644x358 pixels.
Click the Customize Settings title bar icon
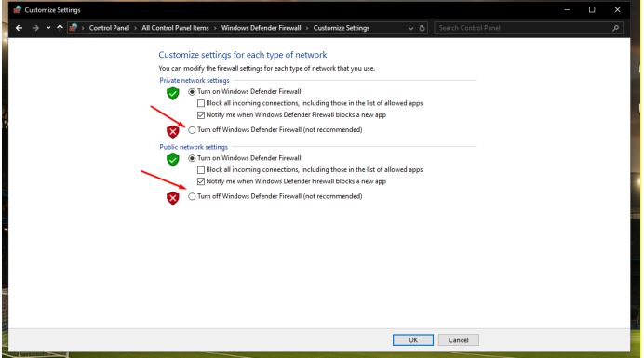click(x=18, y=10)
